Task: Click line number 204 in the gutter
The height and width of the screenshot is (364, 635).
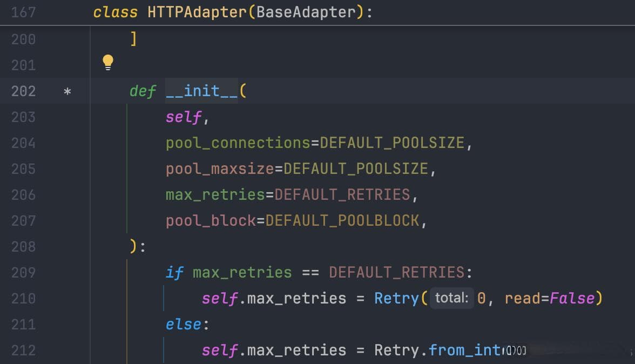Action: pos(24,143)
